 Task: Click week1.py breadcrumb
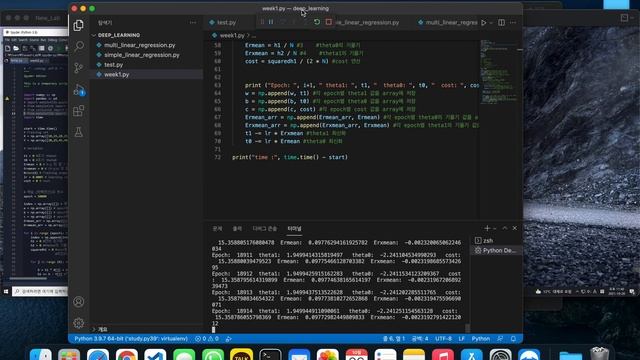[232, 36]
